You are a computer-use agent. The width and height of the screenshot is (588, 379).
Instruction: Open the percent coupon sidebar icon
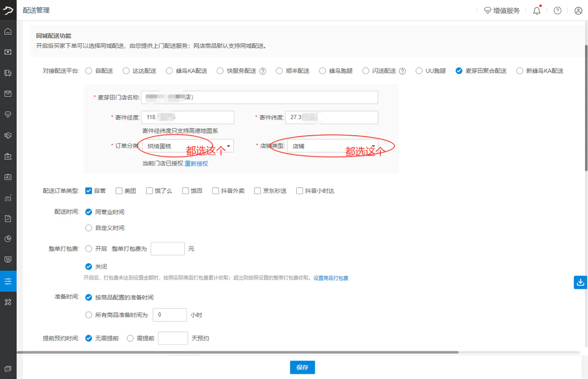8,156
